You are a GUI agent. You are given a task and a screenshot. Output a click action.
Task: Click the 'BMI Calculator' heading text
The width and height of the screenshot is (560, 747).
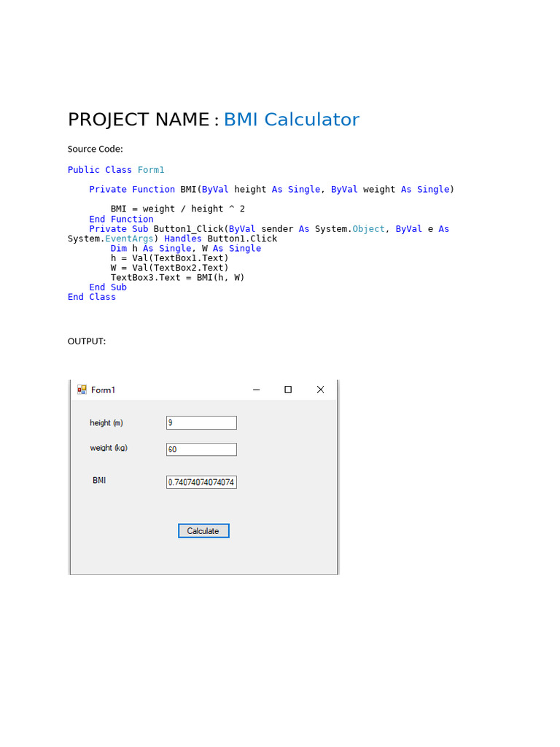(x=292, y=119)
